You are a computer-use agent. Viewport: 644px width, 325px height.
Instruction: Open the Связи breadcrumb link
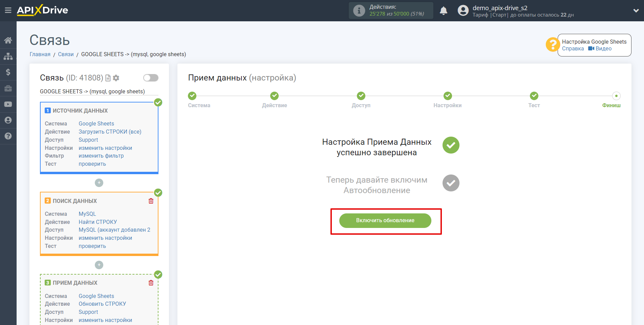coord(66,54)
